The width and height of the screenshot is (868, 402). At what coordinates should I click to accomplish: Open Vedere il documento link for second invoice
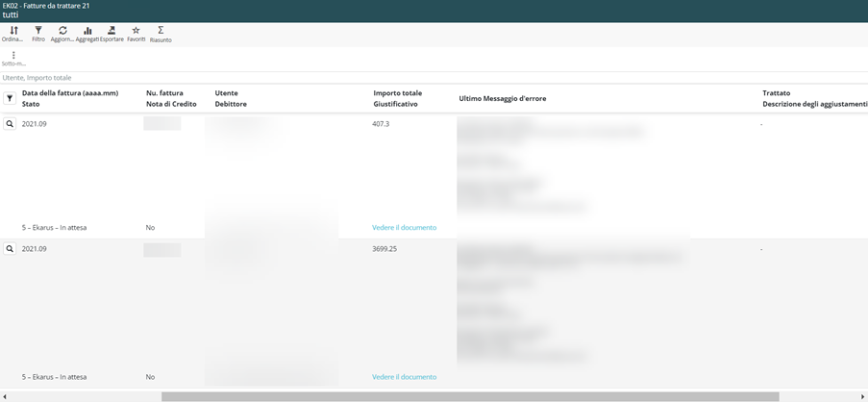click(404, 377)
